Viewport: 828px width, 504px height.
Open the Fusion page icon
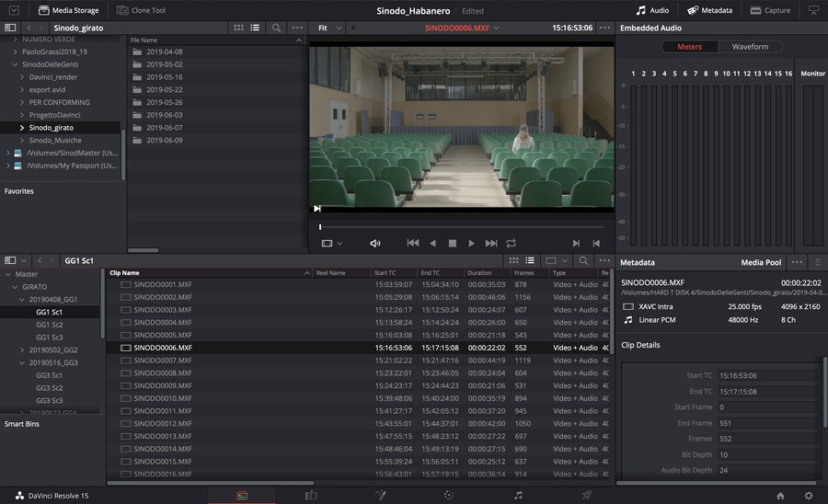point(379,495)
